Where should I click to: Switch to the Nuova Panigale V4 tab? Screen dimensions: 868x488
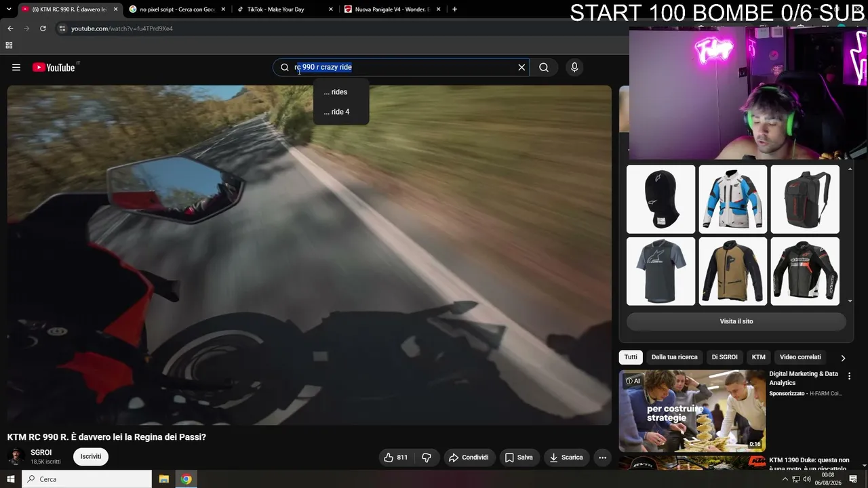pos(393,9)
